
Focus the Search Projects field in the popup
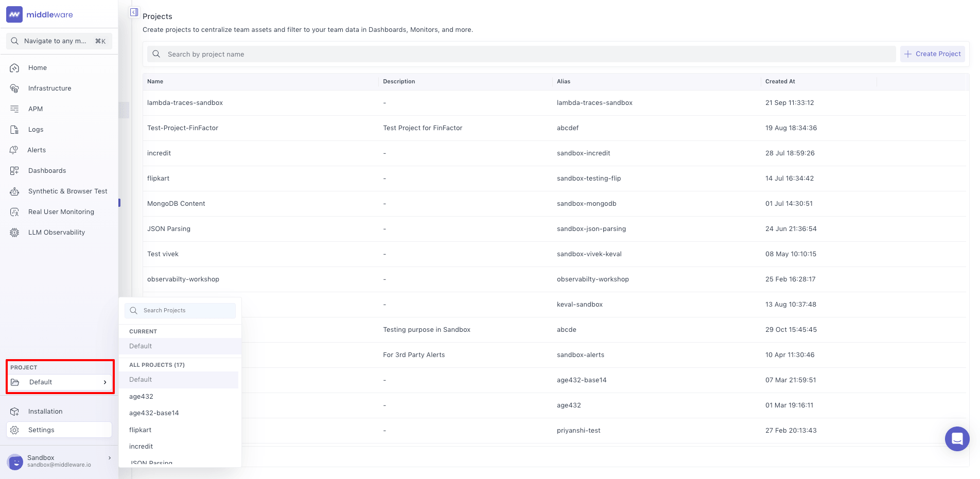(180, 311)
